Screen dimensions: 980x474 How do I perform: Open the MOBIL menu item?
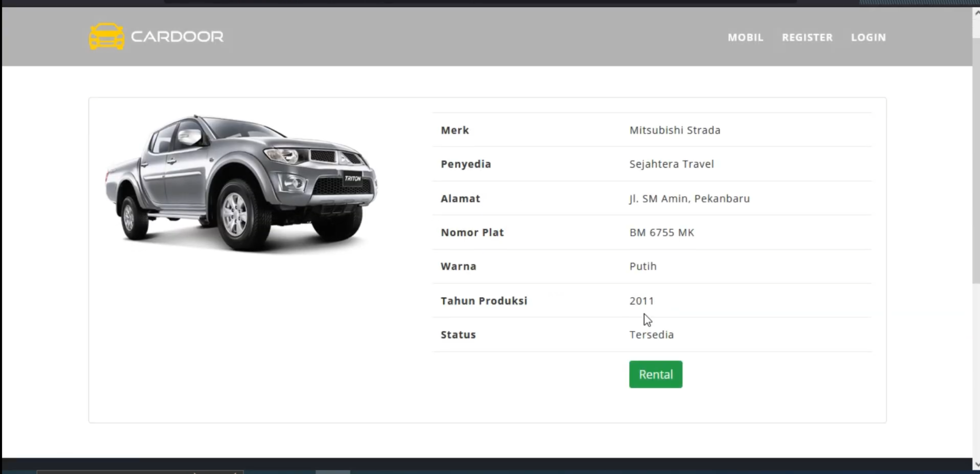(x=745, y=37)
